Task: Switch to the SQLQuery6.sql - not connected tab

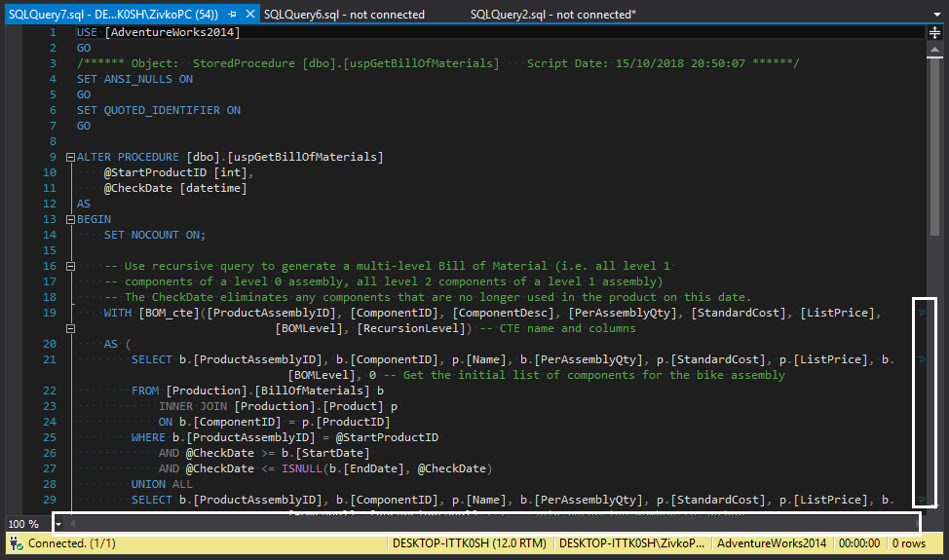Action: (344, 14)
